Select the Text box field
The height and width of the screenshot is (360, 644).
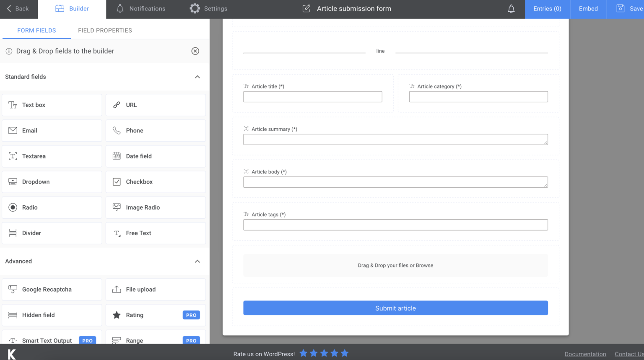coord(52,105)
